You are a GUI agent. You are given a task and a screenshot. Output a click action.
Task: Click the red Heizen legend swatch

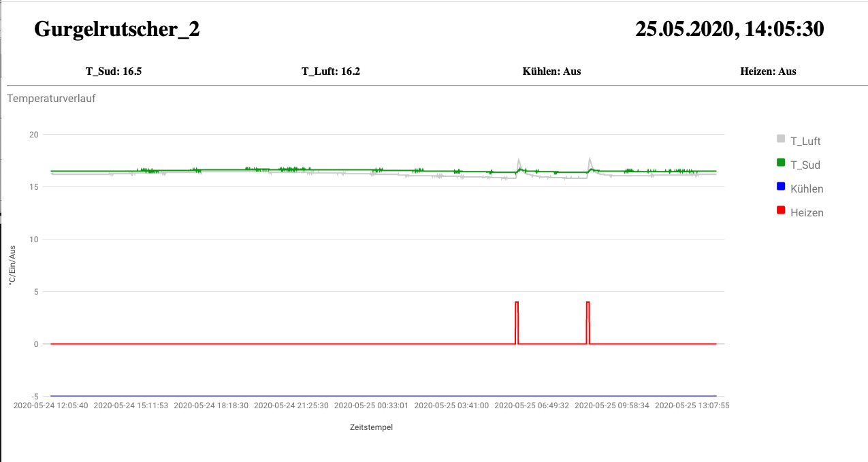[x=781, y=210]
